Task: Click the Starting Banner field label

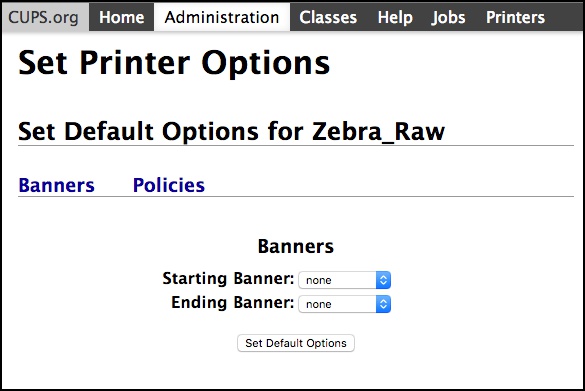Action: tap(228, 279)
